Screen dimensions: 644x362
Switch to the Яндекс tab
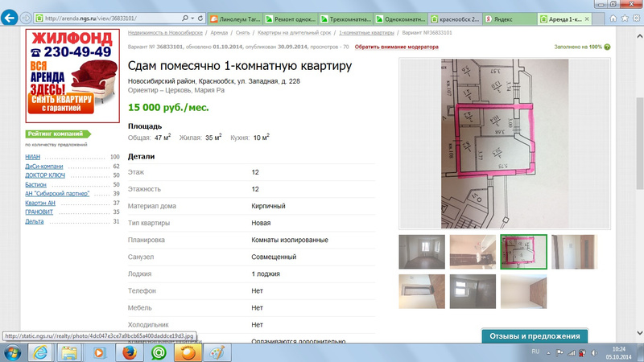pos(510,19)
